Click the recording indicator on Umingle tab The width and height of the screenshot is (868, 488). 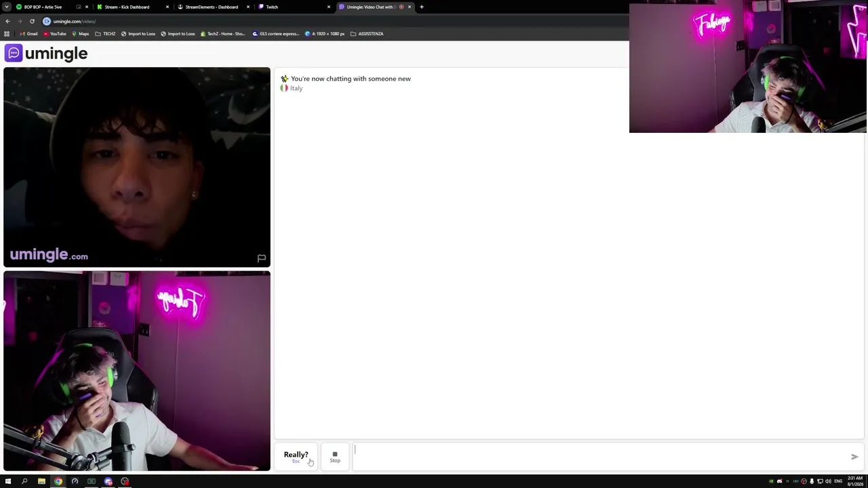click(401, 7)
